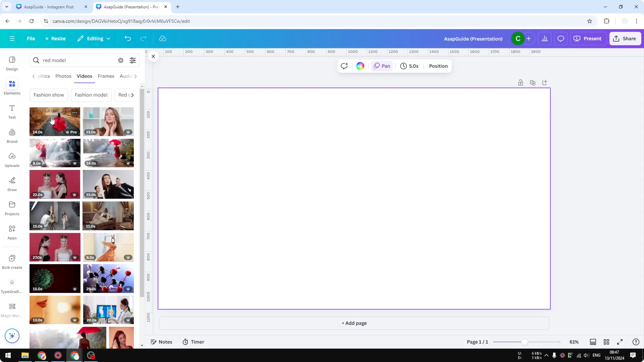Viewport: 644px width, 362px height.
Task: Select the red cape model video thumbnail
Action: tap(55, 122)
